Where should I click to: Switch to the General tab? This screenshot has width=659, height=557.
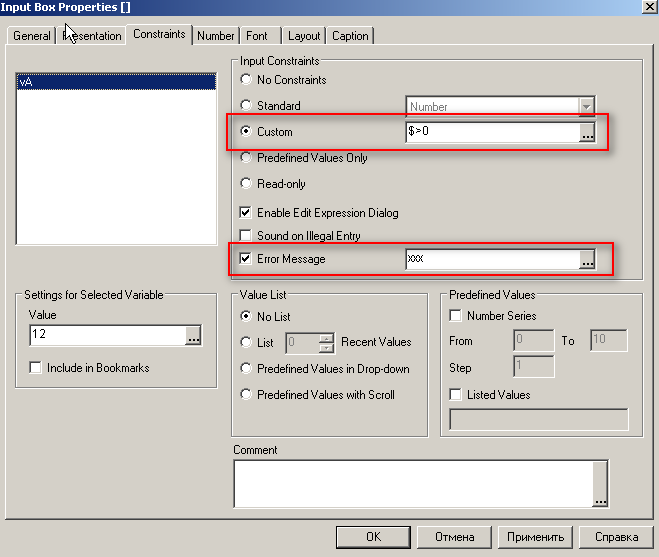pyautogui.click(x=32, y=36)
